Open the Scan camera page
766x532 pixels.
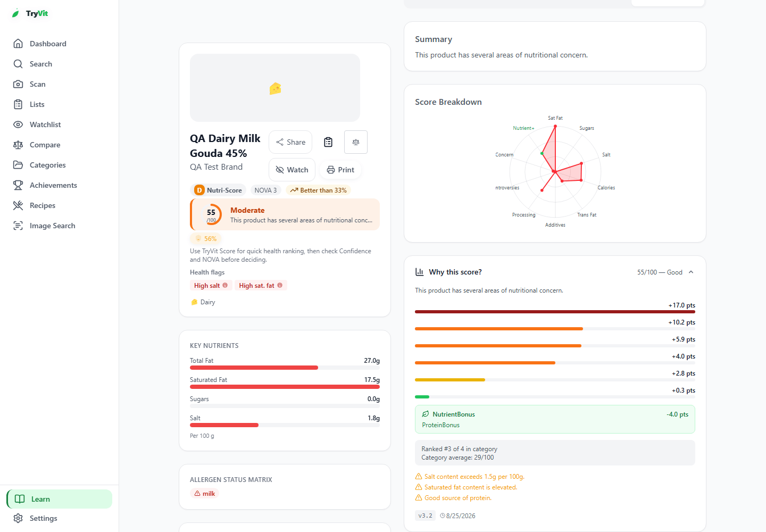pyautogui.click(x=60, y=84)
